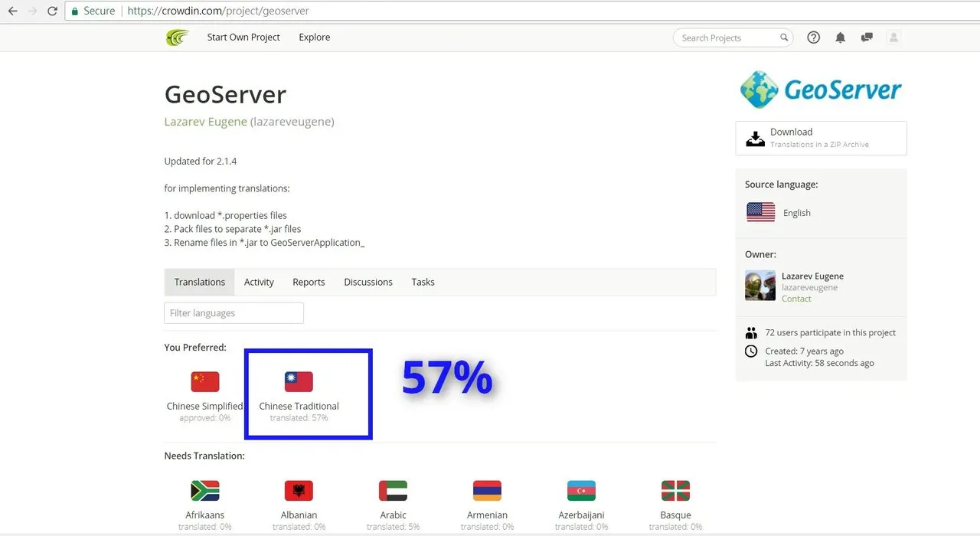Screen dimensions: 980x536
Task: Click '72 users participate in this project'
Action: [831, 333]
